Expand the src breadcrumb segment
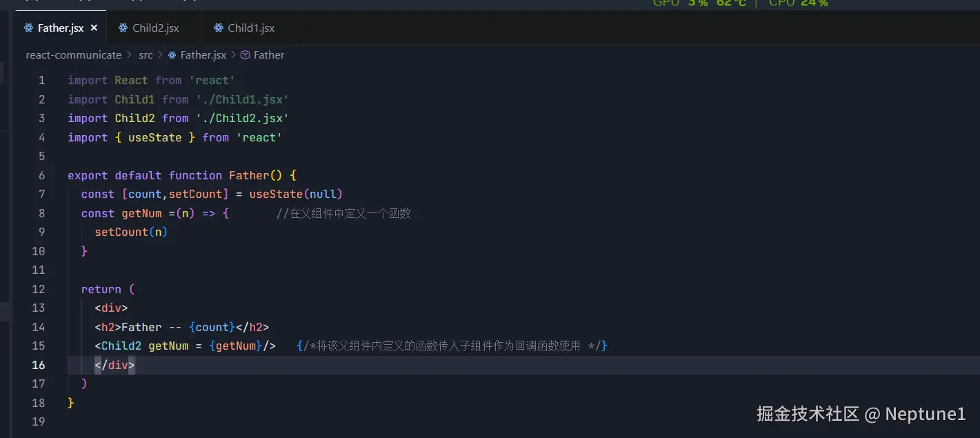Screen dimensions: 980x438 point(146,55)
